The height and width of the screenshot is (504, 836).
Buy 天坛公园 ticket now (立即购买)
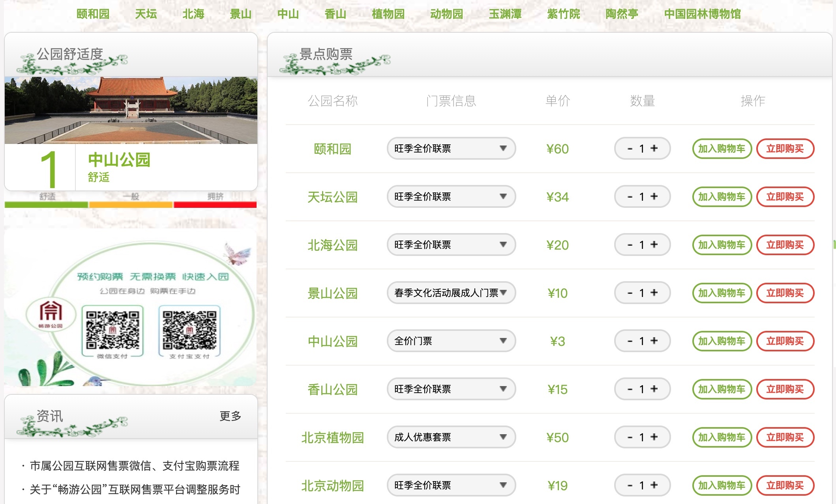pos(785,197)
